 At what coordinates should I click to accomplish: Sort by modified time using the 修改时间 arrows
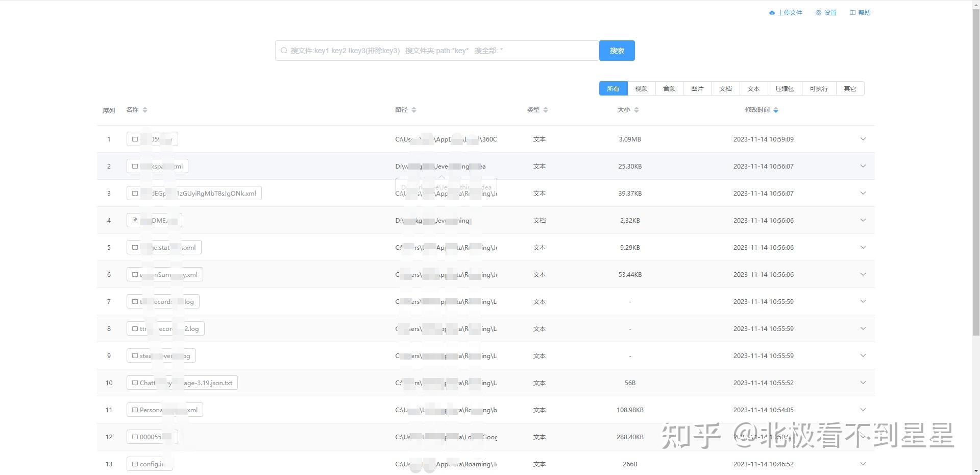(776, 110)
